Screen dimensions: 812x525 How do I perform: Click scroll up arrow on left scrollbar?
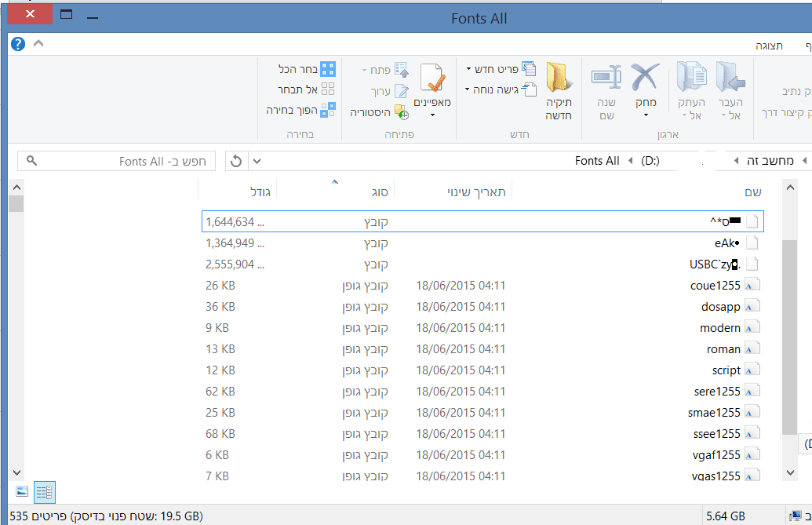point(16,188)
